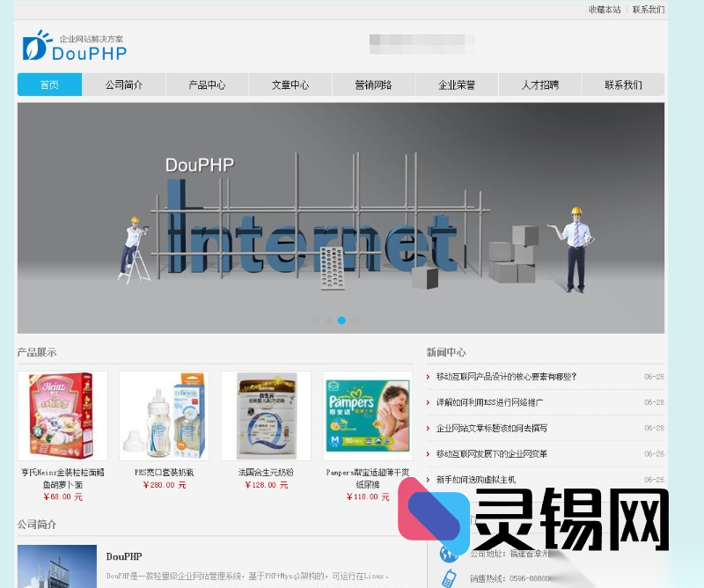Switch to the 文章中心 navigation tab
The height and width of the screenshot is (588, 704).
point(290,85)
